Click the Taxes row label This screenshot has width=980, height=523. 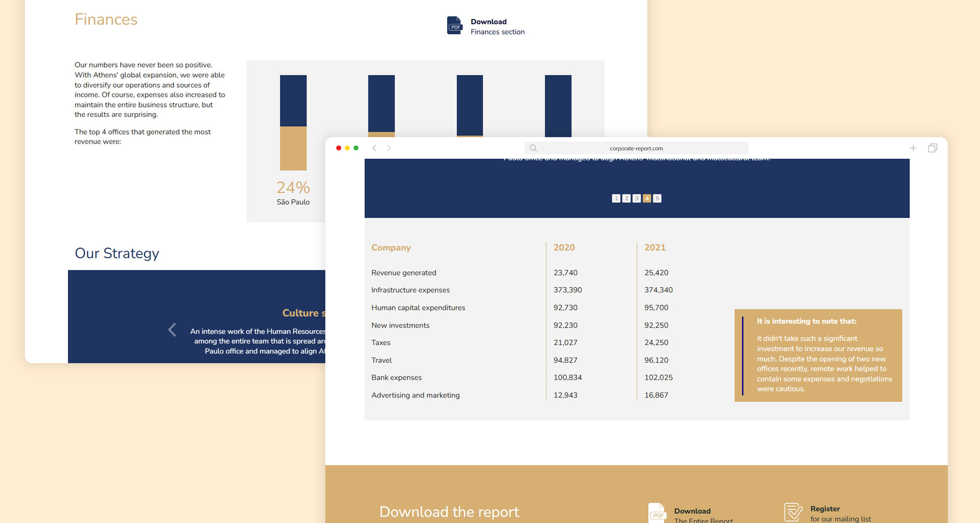[x=381, y=342]
